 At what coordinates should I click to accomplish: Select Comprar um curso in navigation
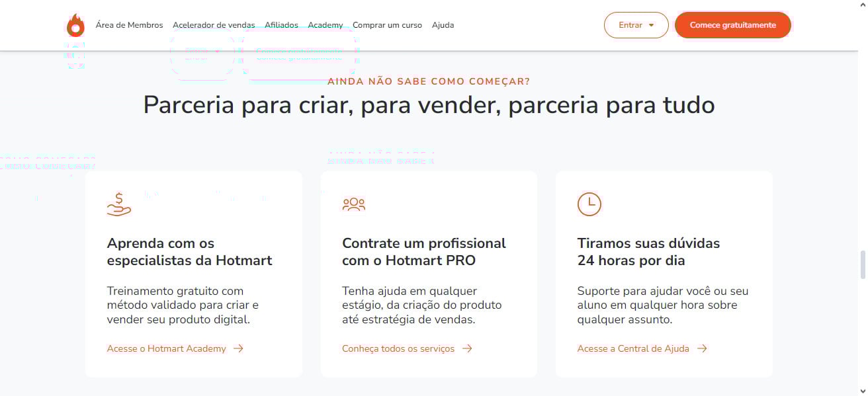[x=387, y=25]
